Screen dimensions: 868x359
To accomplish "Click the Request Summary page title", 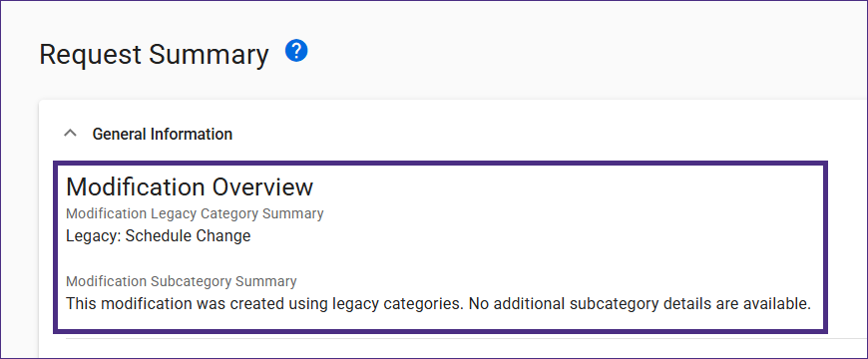I will (x=154, y=56).
